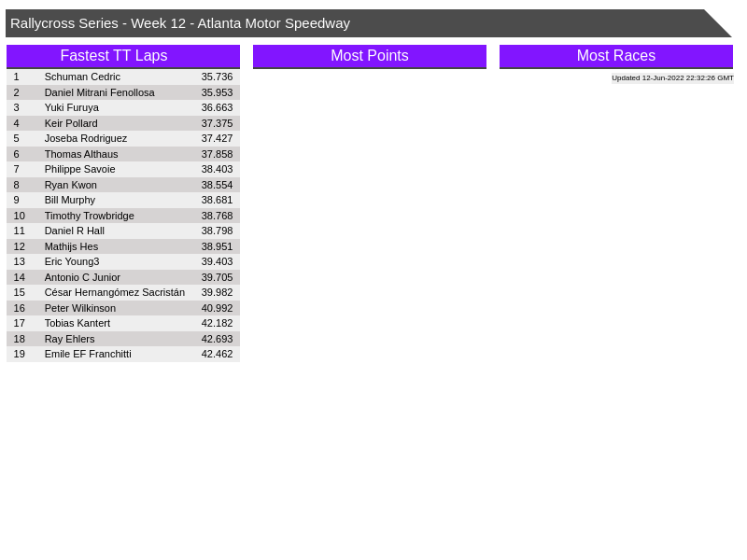The image size is (747, 560).
Task: Click Bill Murphy's lap time 38.681
Action: (217, 200)
